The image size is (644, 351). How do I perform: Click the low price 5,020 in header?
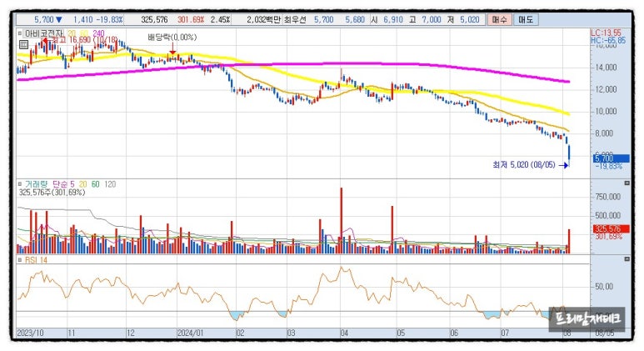469,20
